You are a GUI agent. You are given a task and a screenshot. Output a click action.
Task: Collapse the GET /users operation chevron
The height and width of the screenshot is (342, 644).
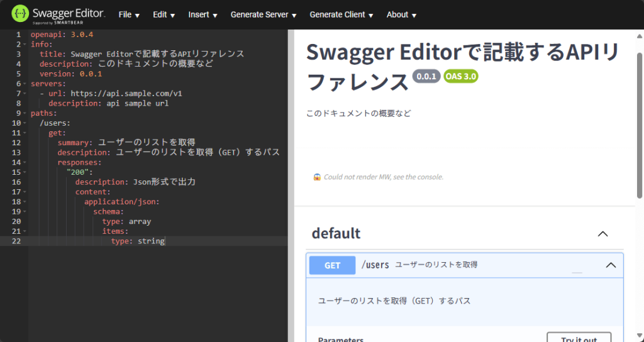[611, 265]
